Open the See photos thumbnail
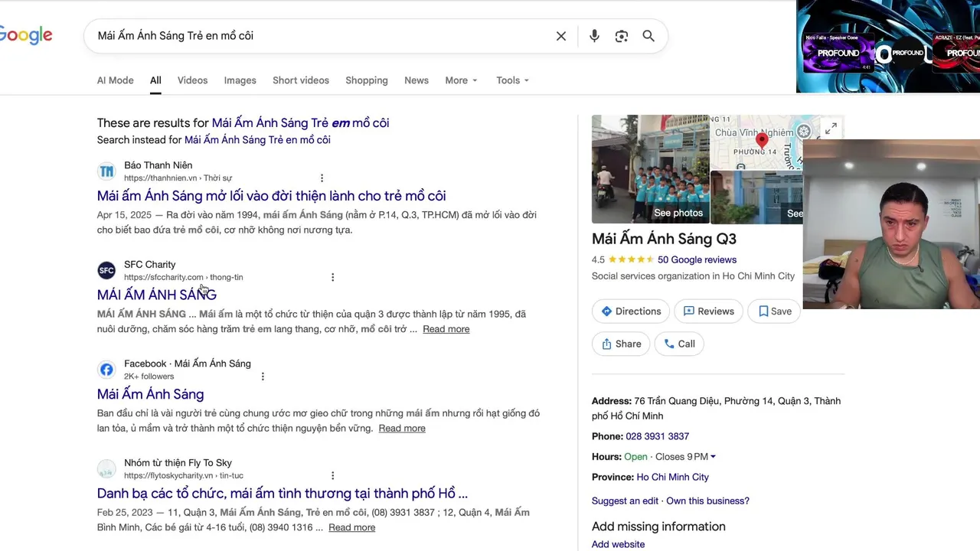The image size is (980, 551). [x=651, y=169]
